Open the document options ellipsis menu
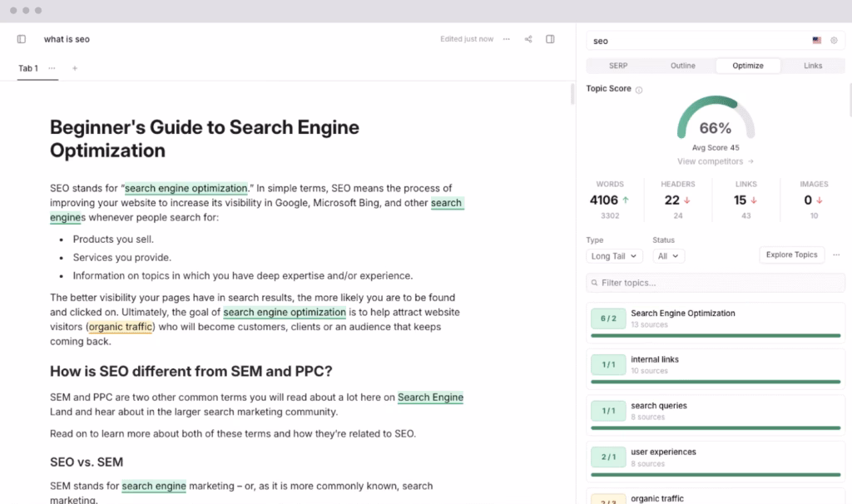 point(506,39)
